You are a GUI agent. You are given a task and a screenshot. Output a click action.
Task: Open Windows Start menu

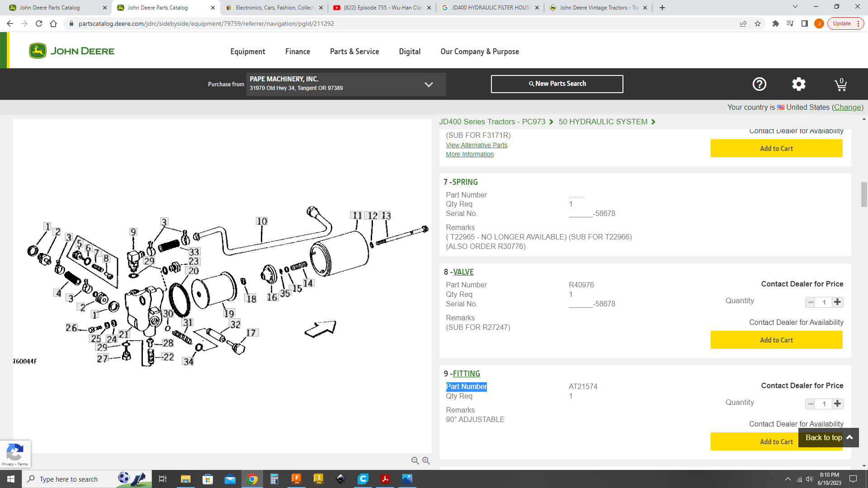tap(11, 479)
